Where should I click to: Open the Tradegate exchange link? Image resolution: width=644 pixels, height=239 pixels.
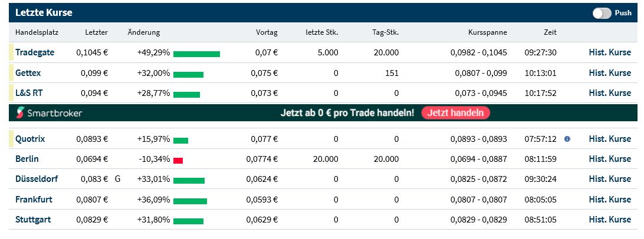point(35,52)
